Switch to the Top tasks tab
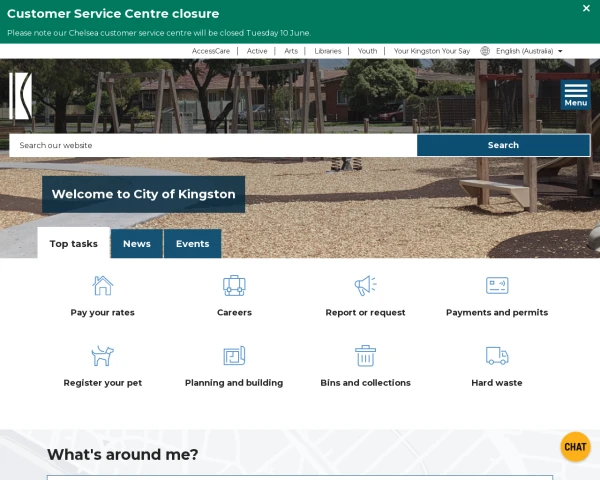The width and height of the screenshot is (600, 480). pyautogui.click(x=73, y=243)
